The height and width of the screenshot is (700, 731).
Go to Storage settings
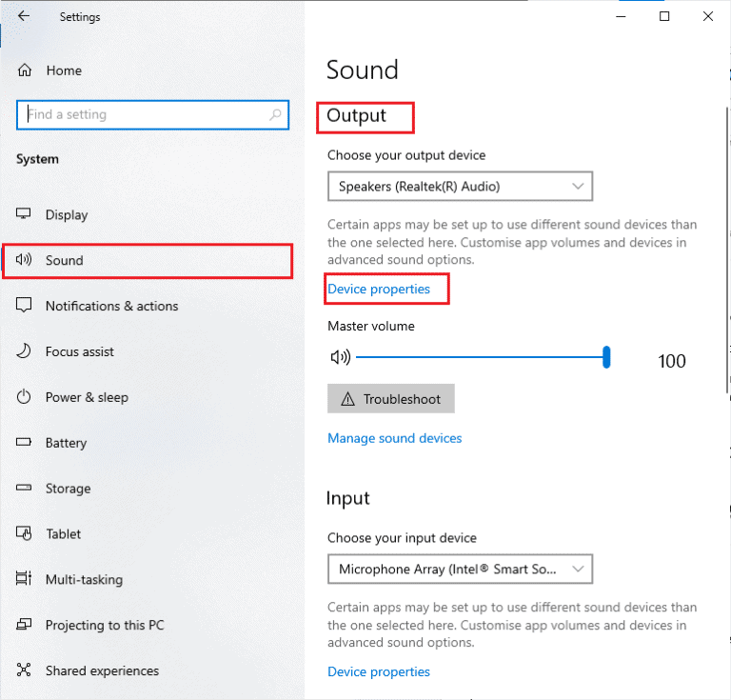click(x=68, y=489)
